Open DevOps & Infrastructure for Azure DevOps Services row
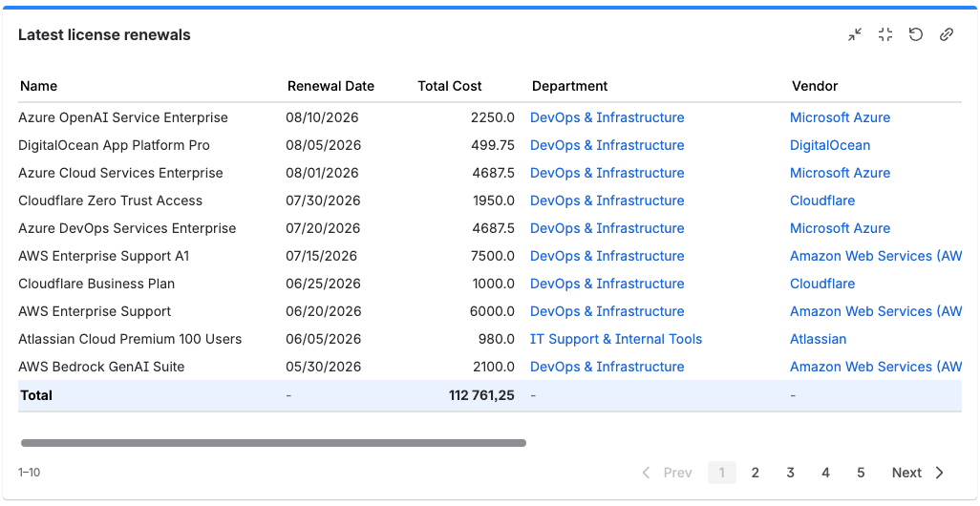 [x=607, y=228]
